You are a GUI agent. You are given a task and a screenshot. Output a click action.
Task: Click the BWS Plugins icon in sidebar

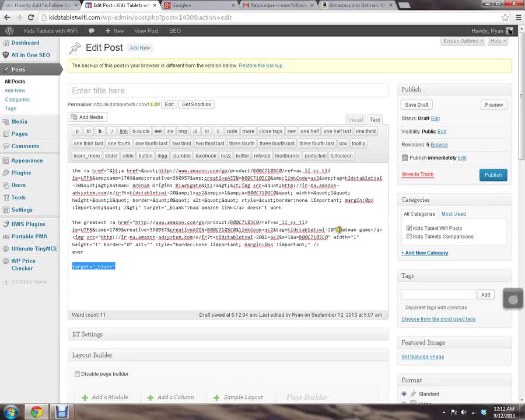(6, 224)
